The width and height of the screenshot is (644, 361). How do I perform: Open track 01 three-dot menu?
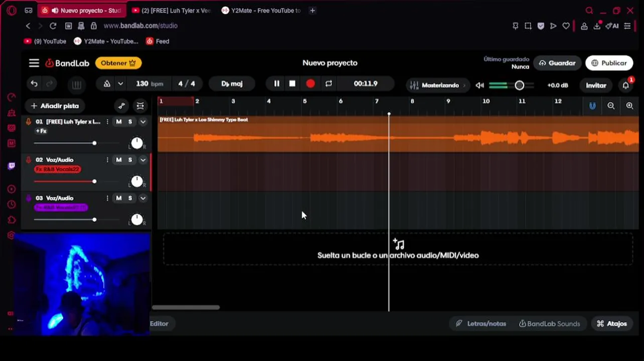click(x=107, y=122)
